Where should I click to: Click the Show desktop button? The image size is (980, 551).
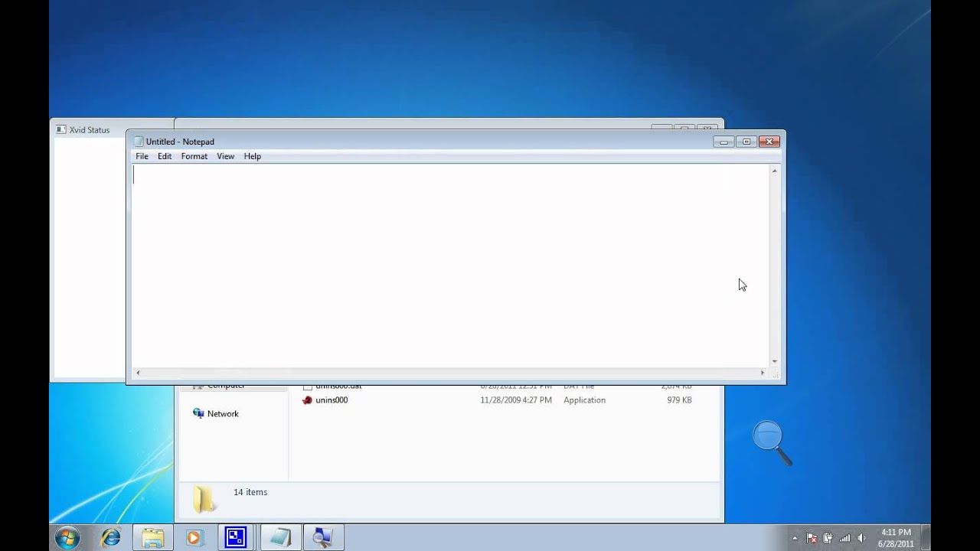click(926, 537)
